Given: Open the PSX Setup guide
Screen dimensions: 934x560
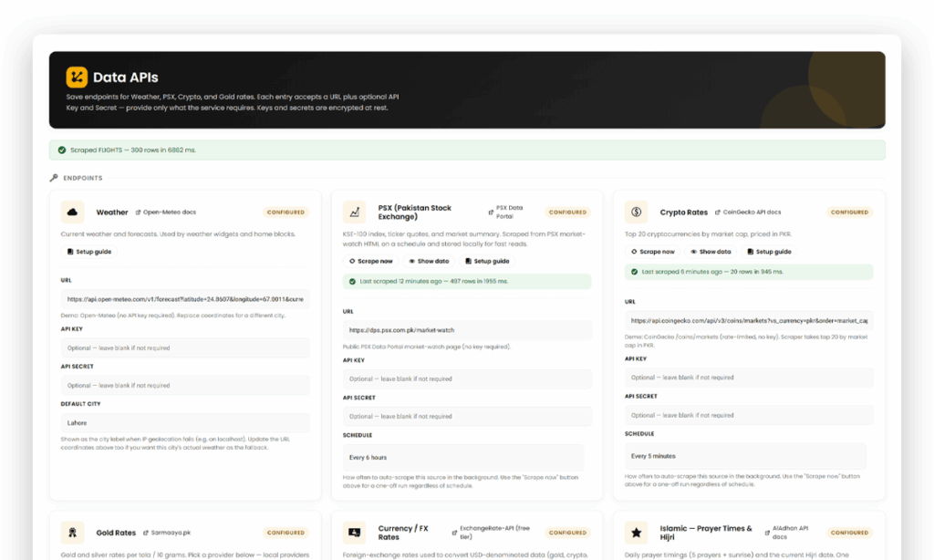Looking at the screenshot, I should click(487, 261).
